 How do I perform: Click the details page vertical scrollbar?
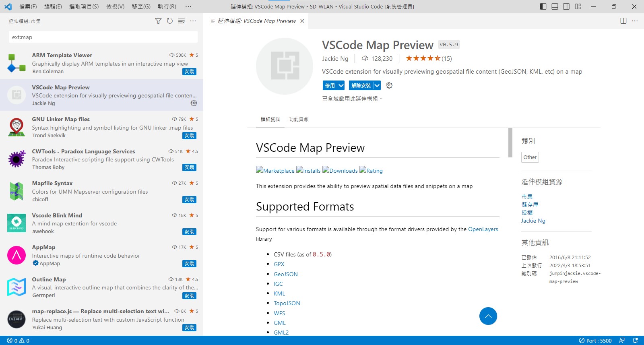click(510, 143)
